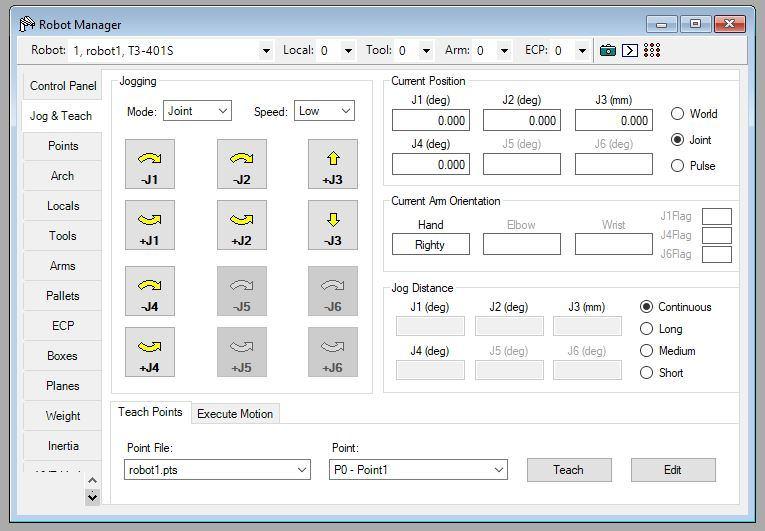Image resolution: width=765 pixels, height=531 pixels.
Task: Open the Robot selection dropdown
Action: point(266,50)
